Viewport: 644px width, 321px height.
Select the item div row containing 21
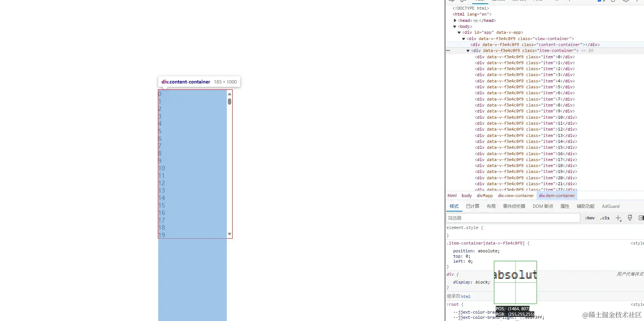pos(526,184)
